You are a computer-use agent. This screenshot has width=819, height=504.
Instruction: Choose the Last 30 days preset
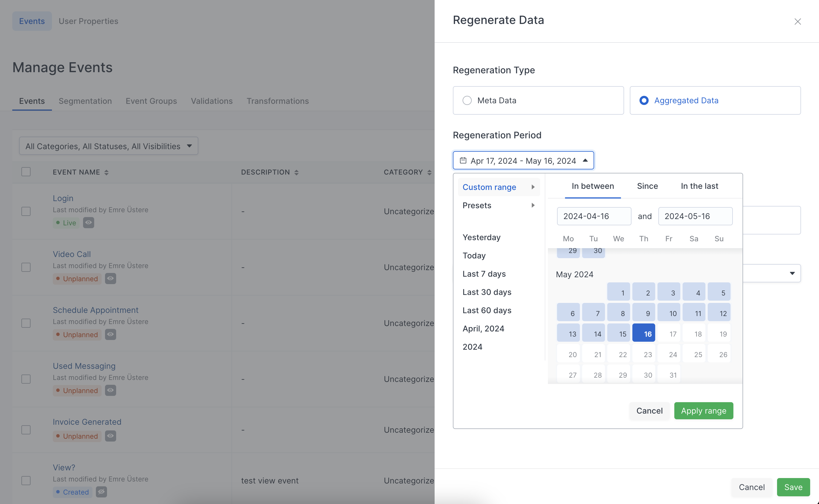pos(487,292)
